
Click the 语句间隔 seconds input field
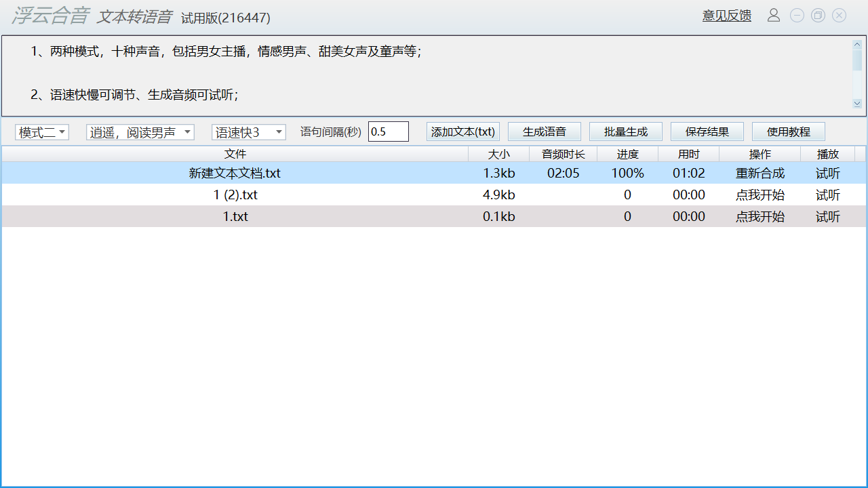[389, 131]
